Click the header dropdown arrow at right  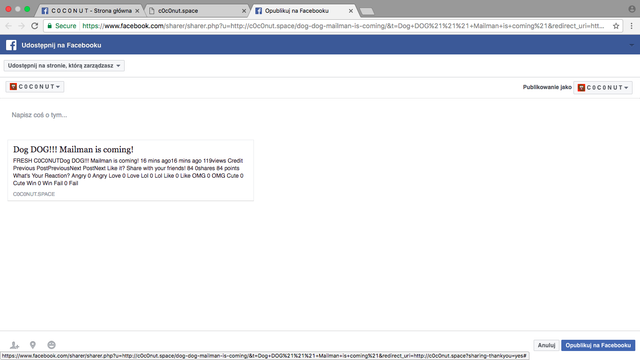(x=631, y=45)
